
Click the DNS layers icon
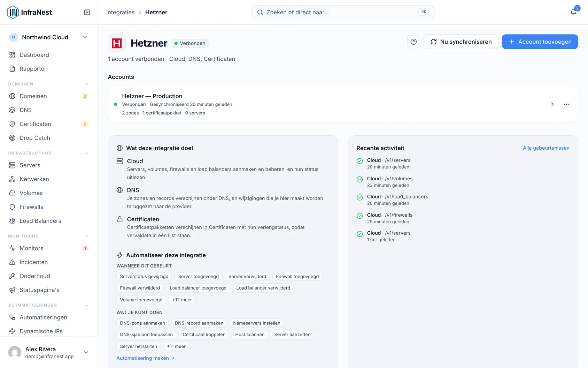12,110
